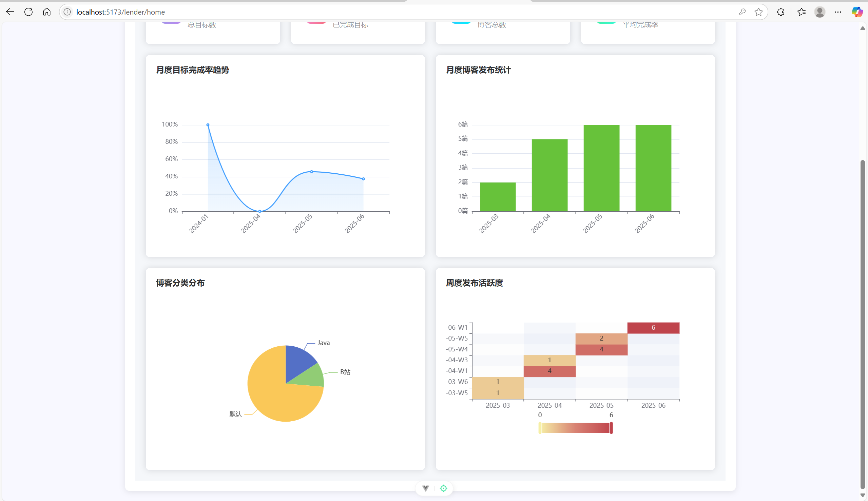View site information icon in address bar

point(67,12)
